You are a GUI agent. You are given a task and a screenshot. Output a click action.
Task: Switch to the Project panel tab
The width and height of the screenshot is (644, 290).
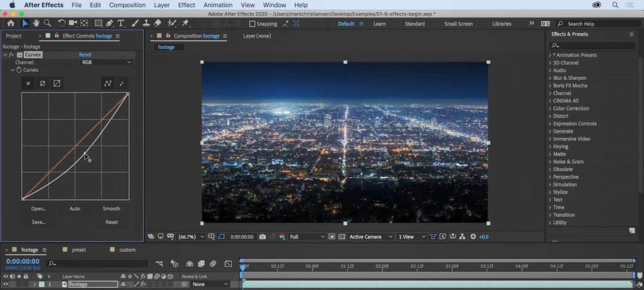pyautogui.click(x=14, y=36)
